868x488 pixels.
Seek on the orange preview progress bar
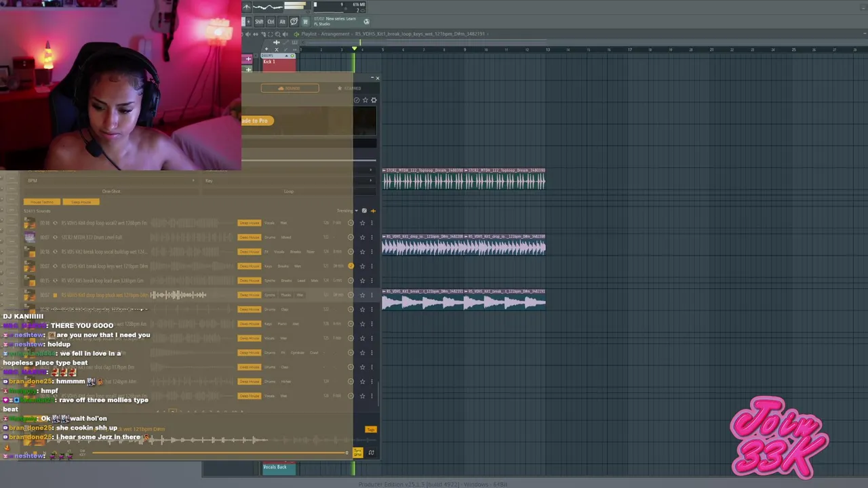(x=220, y=452)
